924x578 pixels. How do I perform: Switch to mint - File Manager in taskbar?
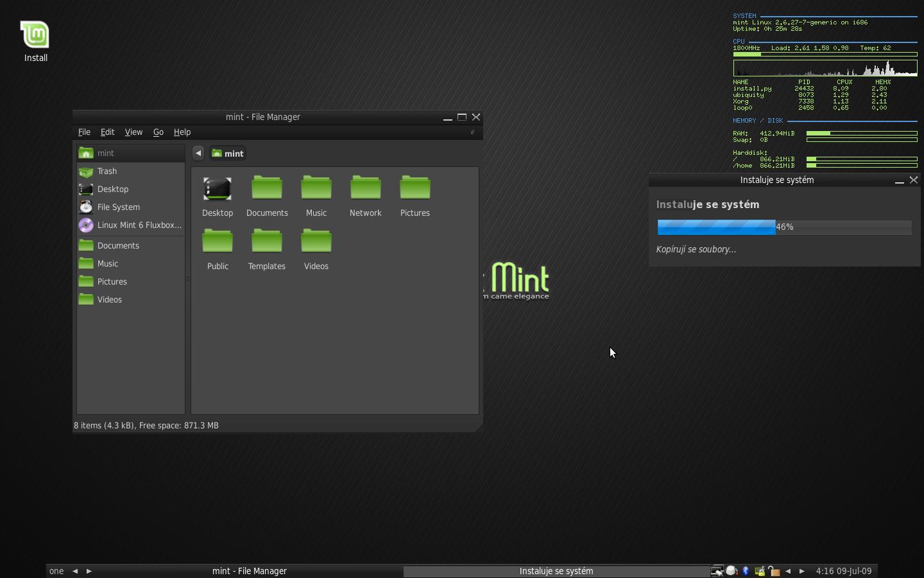250,571
